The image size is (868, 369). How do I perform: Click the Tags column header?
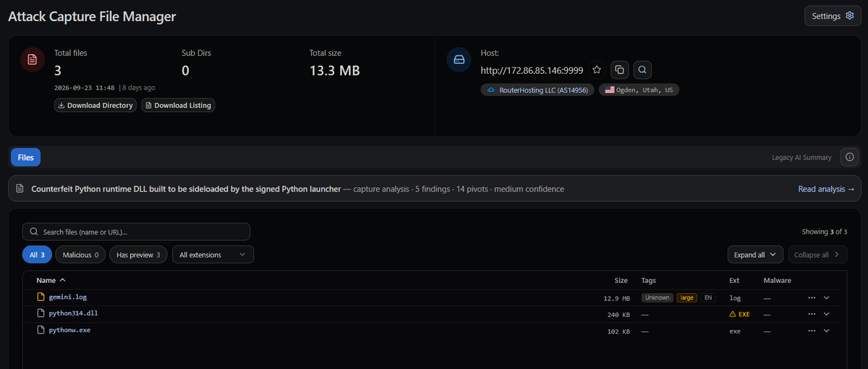click(x=648, y=280)
